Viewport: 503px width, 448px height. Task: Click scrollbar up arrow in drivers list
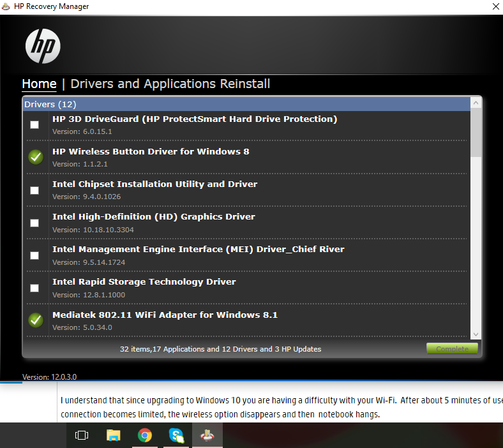point(476,103)
